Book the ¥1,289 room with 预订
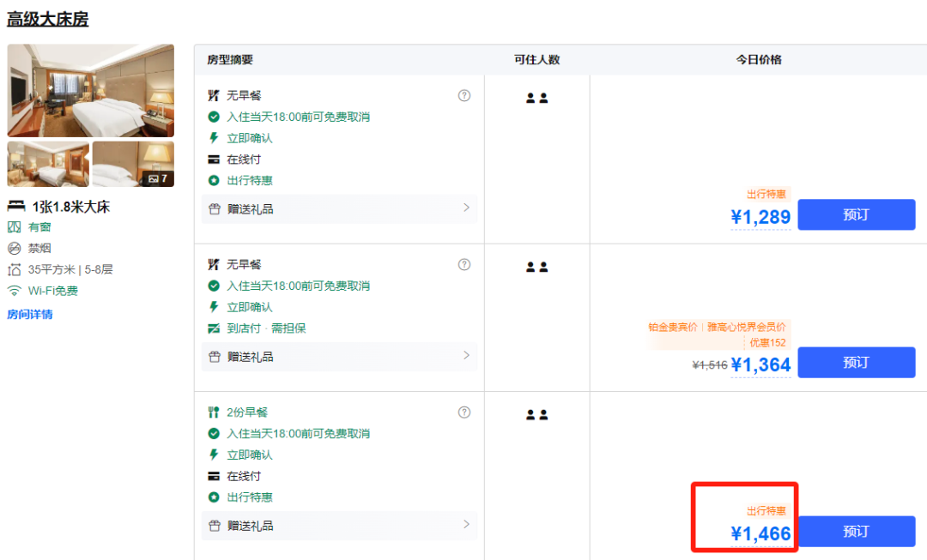Image resolution: width=927 pixels, height=560 pixels. coord(856,214)
